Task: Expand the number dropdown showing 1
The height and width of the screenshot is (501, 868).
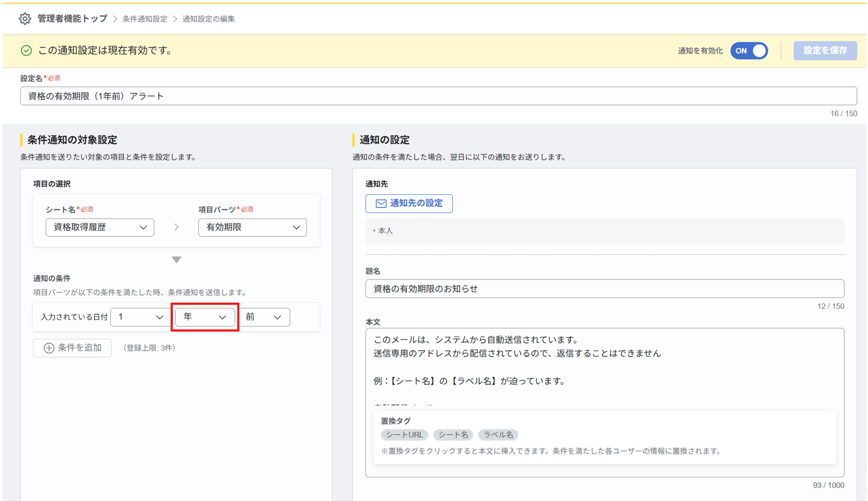Action: pyautogui.click(x=140, y=317)
